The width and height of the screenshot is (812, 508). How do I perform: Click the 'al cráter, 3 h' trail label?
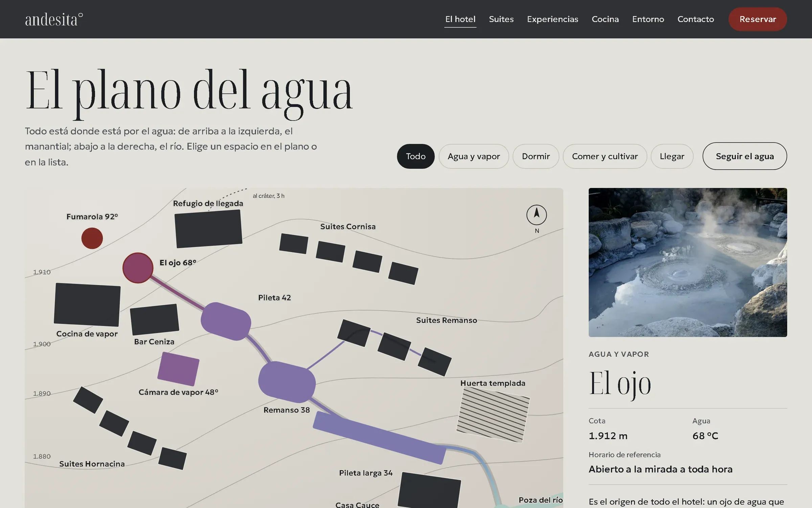269,196
